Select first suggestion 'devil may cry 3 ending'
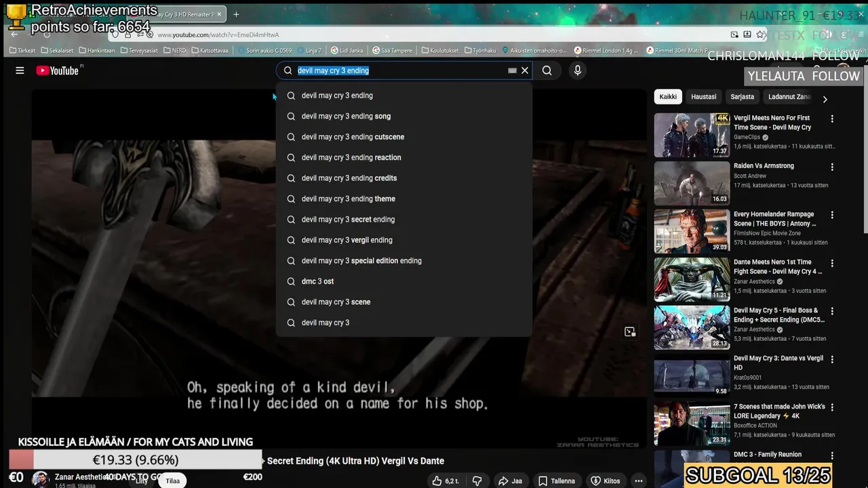 click(404, 96)
